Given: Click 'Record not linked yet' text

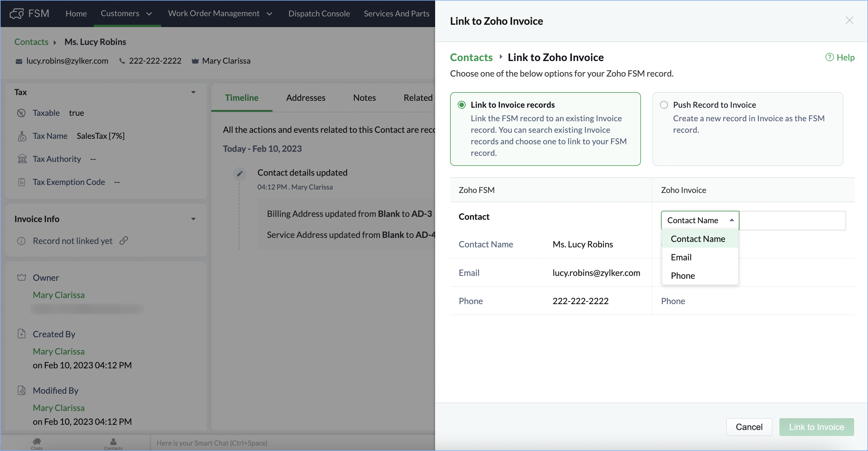Looking at the screenshot, I should pyautogui.click(x=73, y=241).
